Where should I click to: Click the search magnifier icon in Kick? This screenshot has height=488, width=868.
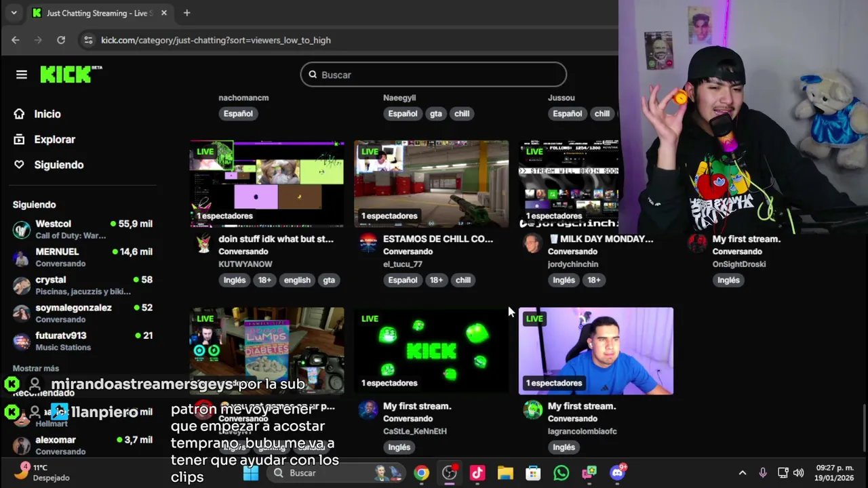tap(313, 75)
